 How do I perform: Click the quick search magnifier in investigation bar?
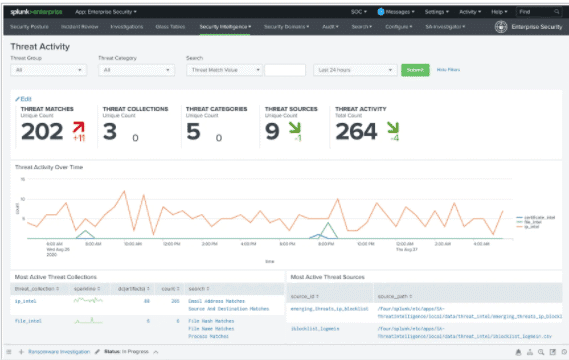[x=541, y=352]
